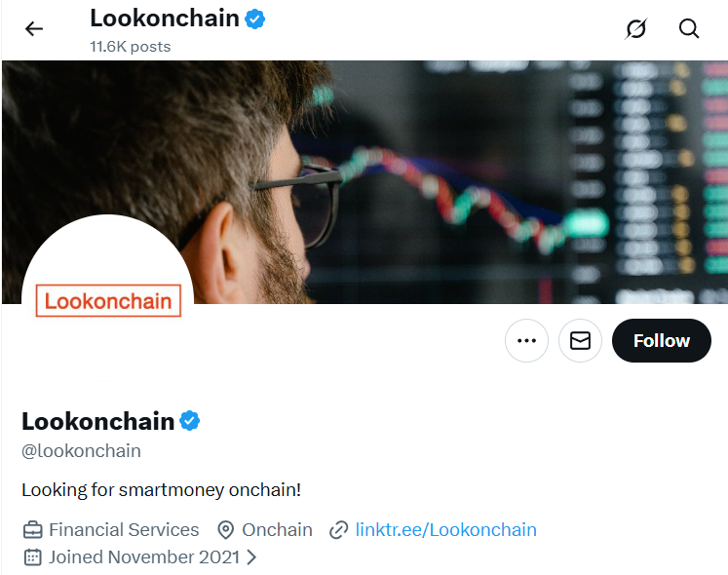The height and width of the screenshot is (575, 728).
Task: View the Lookonchain profile picture
Action: (107, 283)
